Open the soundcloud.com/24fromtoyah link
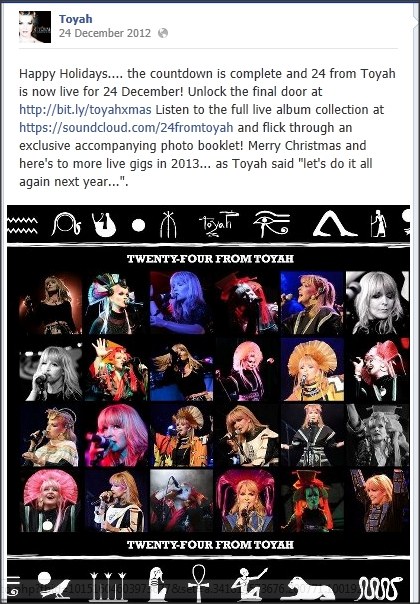 point(126,128)
